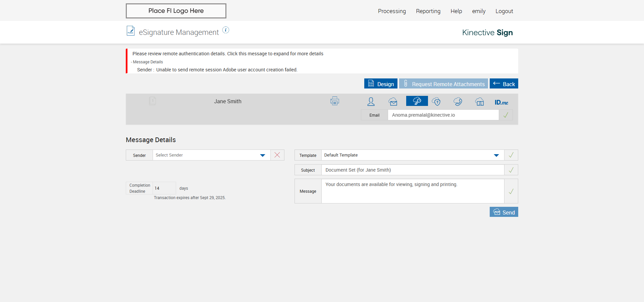Select the cloud key password authentication icon
The image size is (644, 302).
pyautogui.click(x=417, y=101)
